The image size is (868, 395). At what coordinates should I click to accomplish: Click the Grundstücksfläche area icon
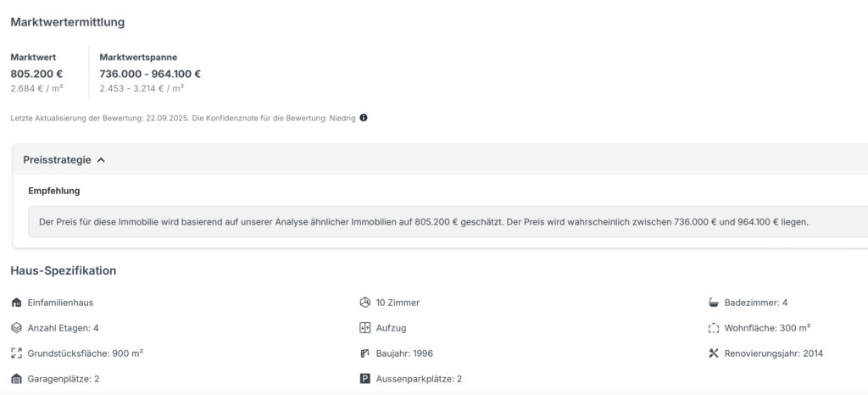point(16,353)
